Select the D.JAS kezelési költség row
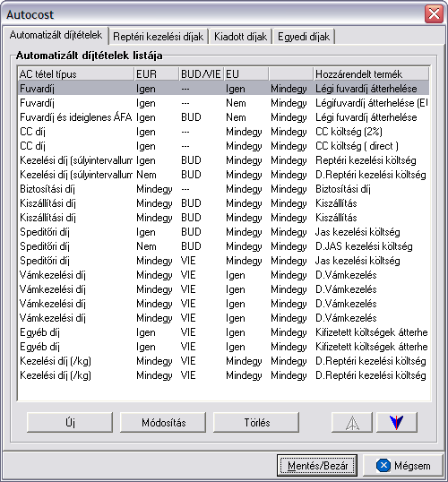Viewport: 448px width, 482px height. click(223, 246)
